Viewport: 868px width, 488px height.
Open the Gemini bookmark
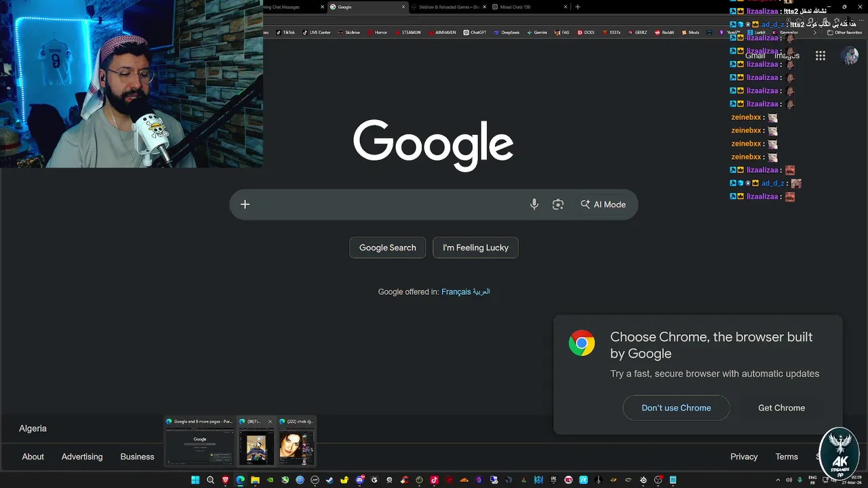537,32
